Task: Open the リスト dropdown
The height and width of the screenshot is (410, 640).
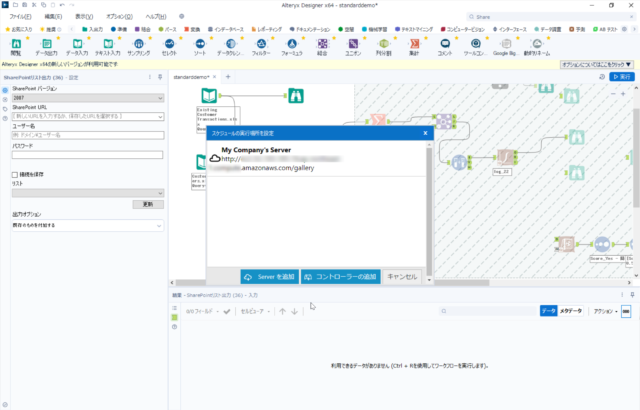Action: tap(88, 193)
